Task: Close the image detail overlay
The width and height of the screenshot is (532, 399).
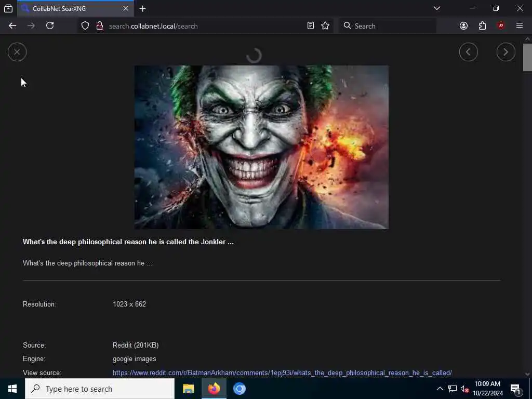Action: coord(17,52)
